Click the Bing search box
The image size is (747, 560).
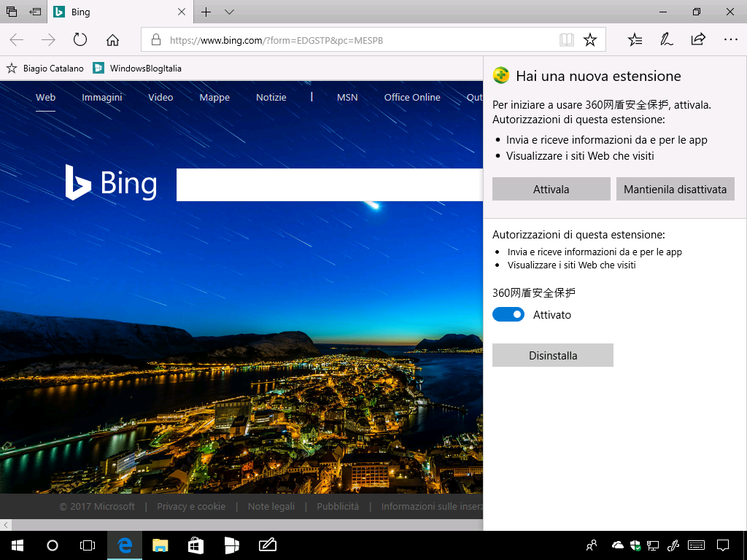330,184
